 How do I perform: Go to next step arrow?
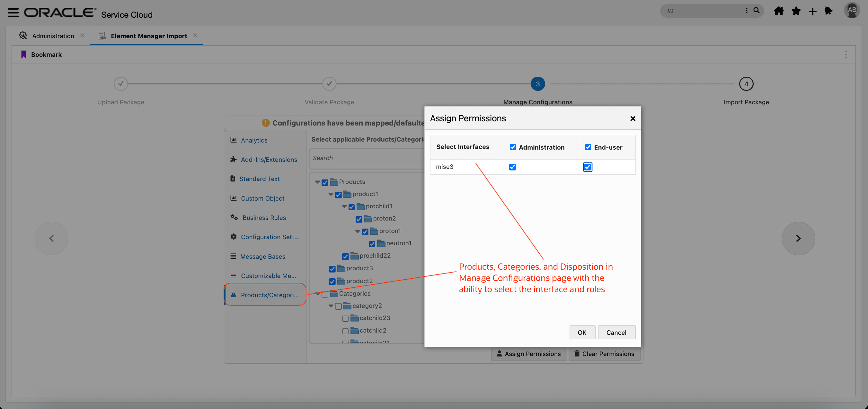[798, 238]
